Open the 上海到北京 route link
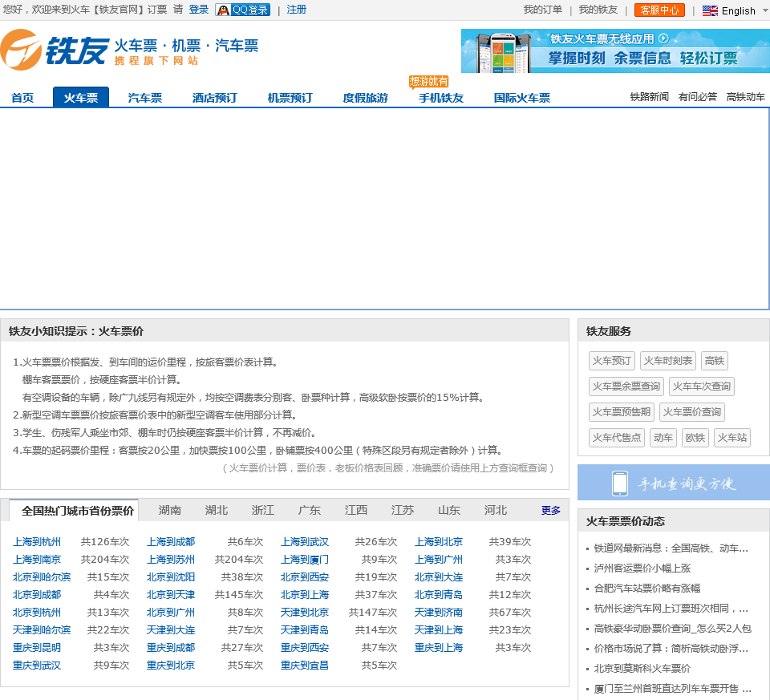The image size is (770, 700). (x=439, y=542)
